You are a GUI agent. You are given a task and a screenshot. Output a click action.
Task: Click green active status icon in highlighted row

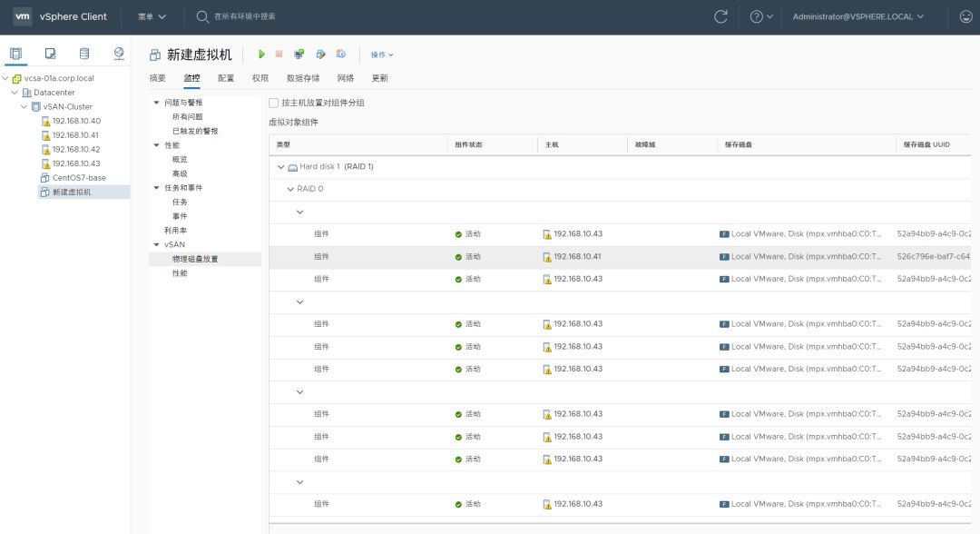coord(458,257)
